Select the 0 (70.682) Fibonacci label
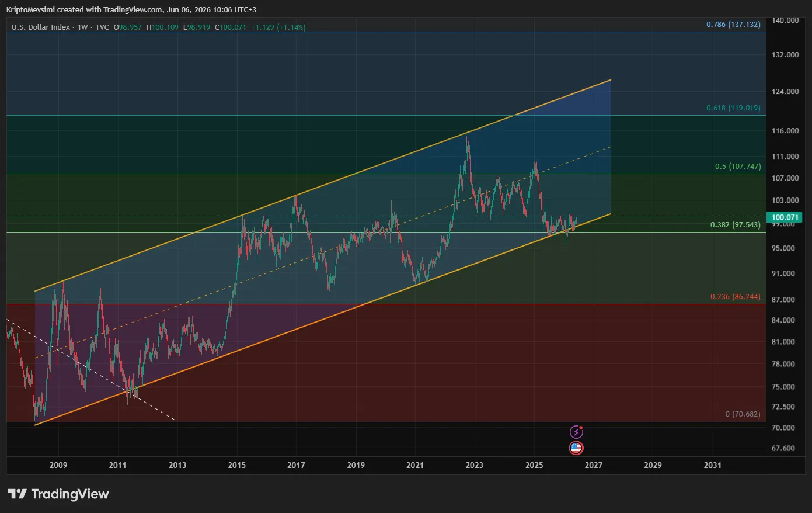 click(x=743, y=414)
